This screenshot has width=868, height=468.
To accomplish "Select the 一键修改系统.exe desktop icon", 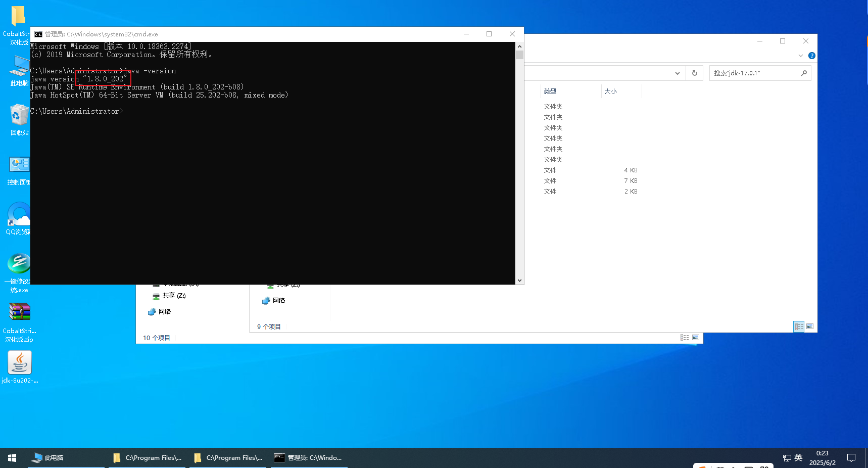I will pos(18,273).
